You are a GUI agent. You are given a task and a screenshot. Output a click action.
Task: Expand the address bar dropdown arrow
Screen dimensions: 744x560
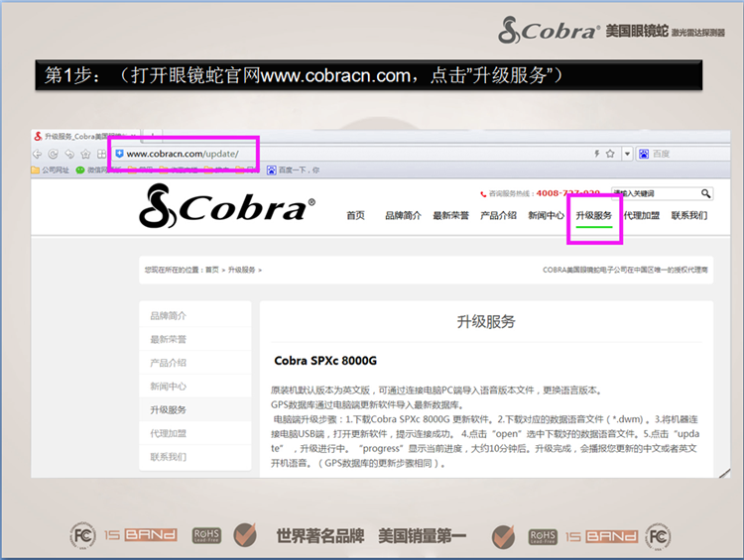tap(627, 154)
